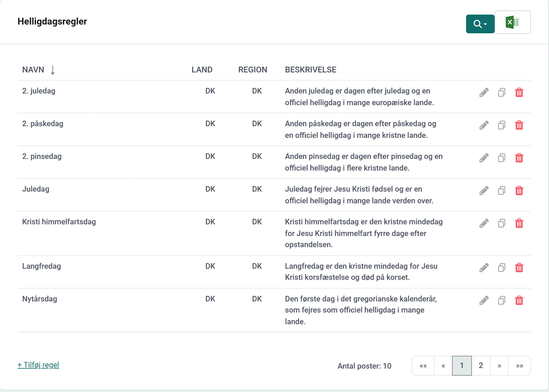Delete the 2. juledag rule

coord(519,92)
